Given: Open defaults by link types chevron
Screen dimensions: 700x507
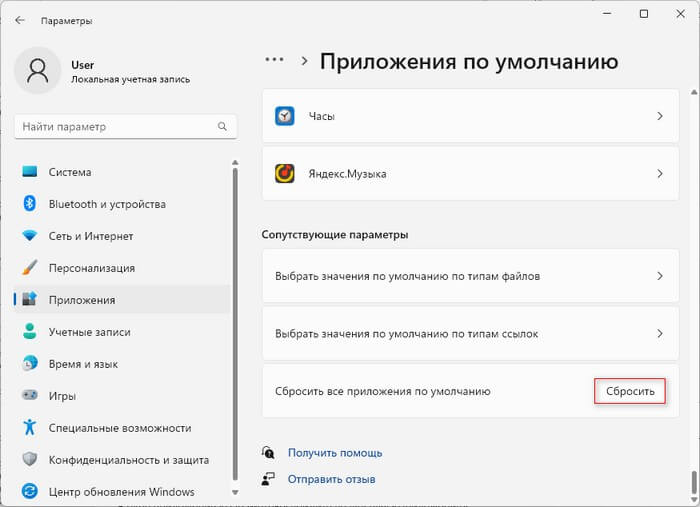Looking at the screenshot, I should tap(660, 333).
